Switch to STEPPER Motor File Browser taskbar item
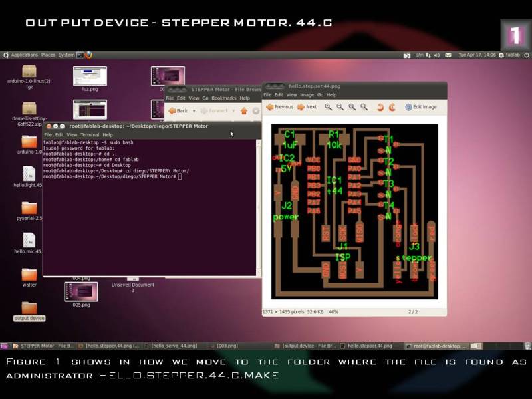Image resolution: width=532 pixels, height=399 pixels. point(43,346)
